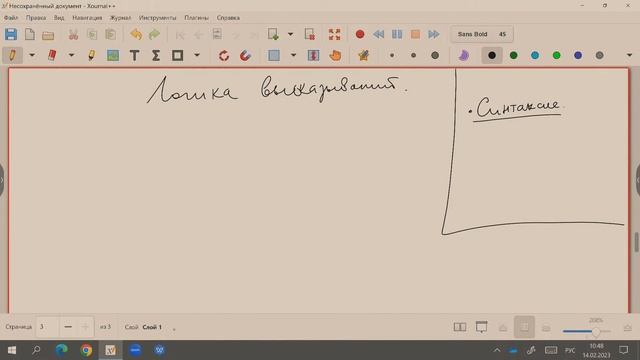This screenshot has width=640, height=360.
Task: Select the Text tool
Action: click(134, 55)
